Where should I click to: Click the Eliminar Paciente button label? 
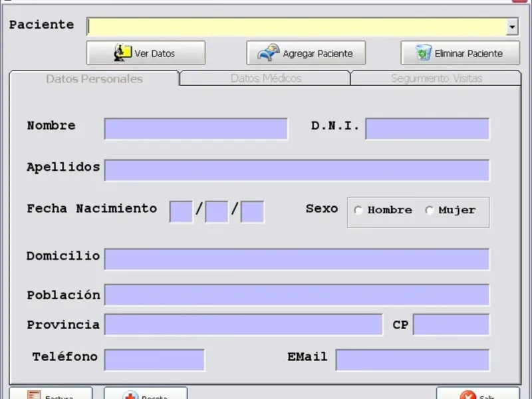click(x=469, y=54)
